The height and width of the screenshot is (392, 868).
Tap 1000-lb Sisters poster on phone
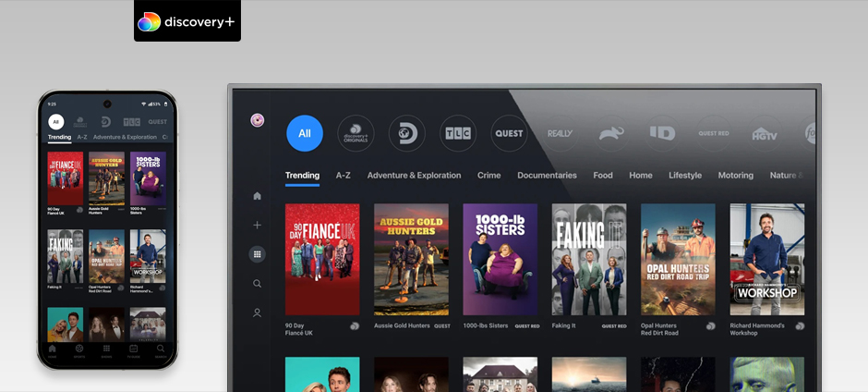click(x=148, y=178)
